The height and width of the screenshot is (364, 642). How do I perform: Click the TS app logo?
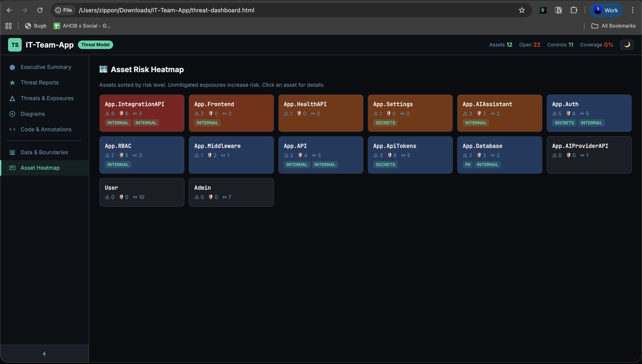[14, 45]
